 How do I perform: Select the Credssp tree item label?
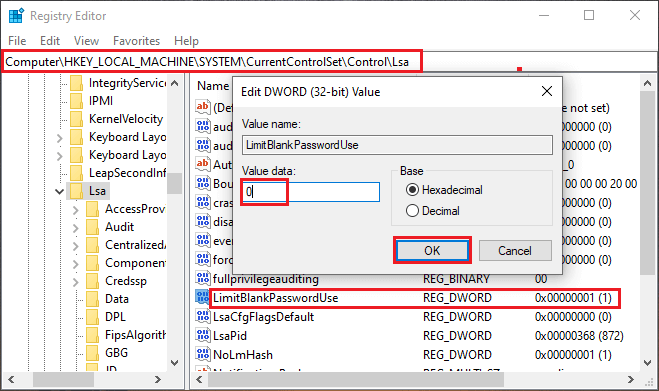[126, 281]
